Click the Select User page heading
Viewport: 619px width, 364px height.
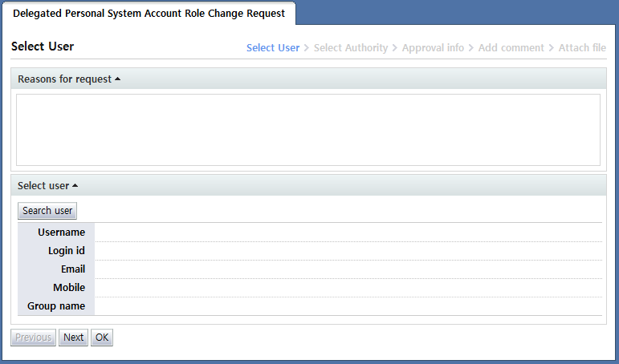(x=43, y=47)
